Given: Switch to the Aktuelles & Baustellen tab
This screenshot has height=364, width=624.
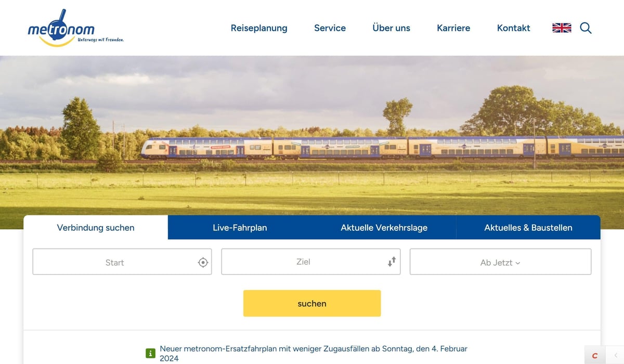Looking at the screenshot, I should [528, 227].
